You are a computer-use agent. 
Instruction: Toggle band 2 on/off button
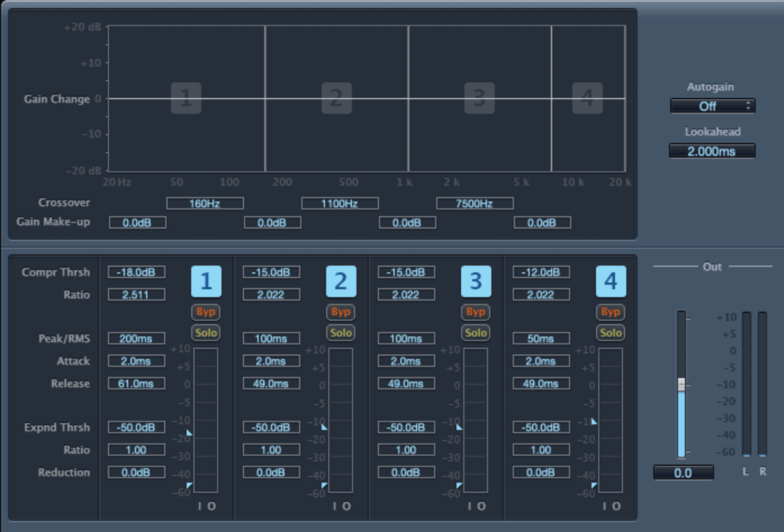pos(341,281)
